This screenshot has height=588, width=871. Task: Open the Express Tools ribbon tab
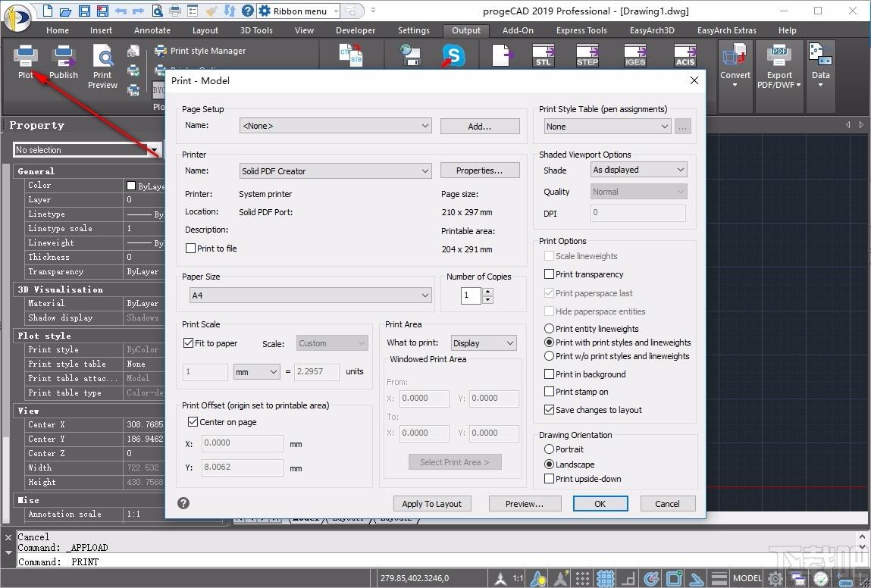(x=581, y=30)
